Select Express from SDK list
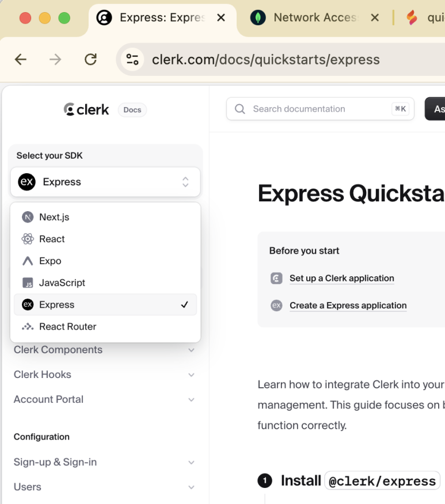 pos(105,304)
